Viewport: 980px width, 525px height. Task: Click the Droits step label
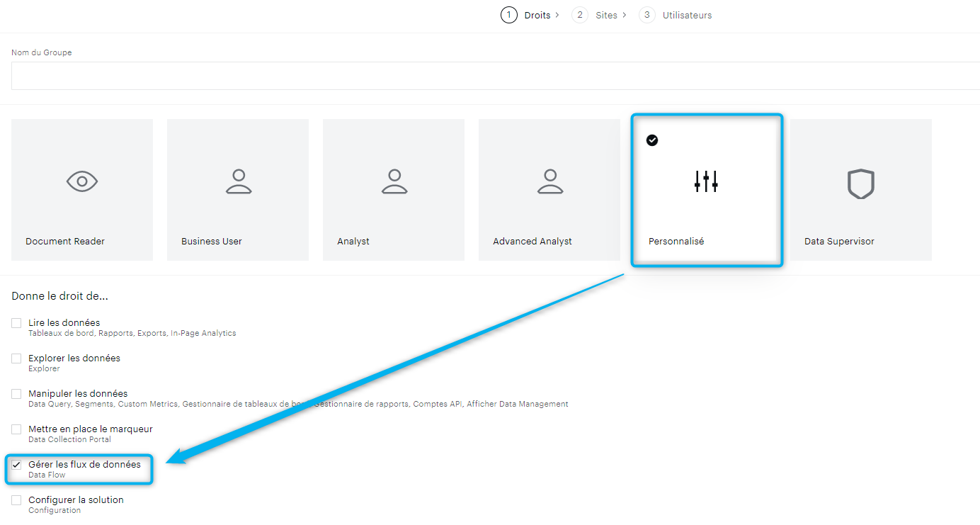tap(537, 15)
